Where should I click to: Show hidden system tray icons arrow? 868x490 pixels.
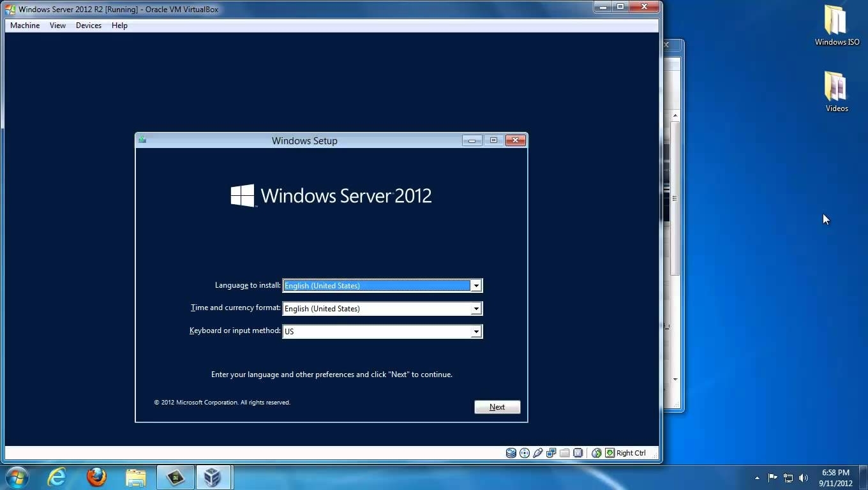tap(757, 478)
